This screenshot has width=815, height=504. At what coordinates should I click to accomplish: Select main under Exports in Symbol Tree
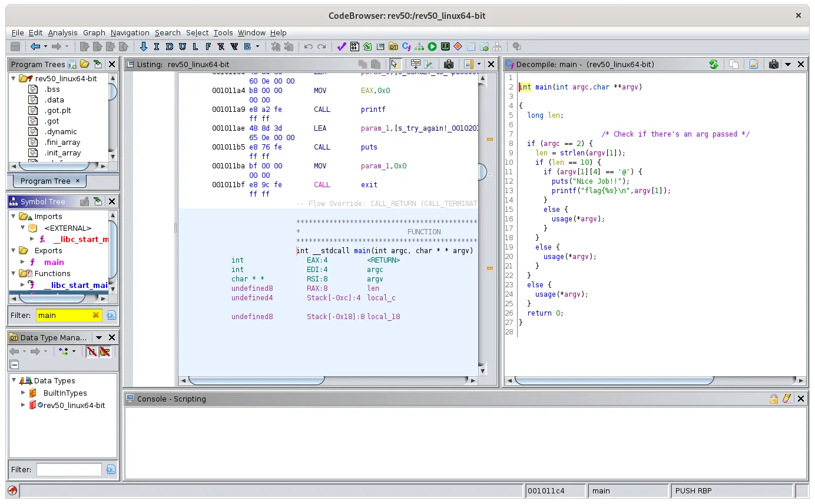54,262
